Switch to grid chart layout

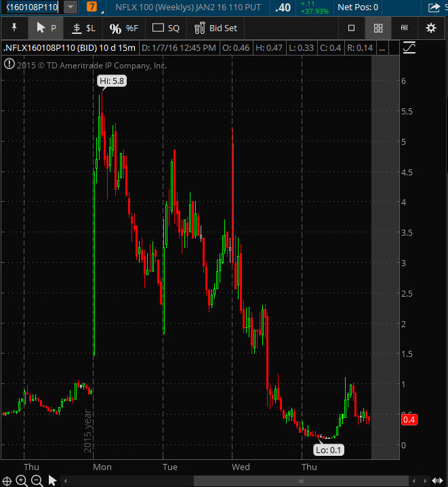pyautogui.click(x=378, y=28)
